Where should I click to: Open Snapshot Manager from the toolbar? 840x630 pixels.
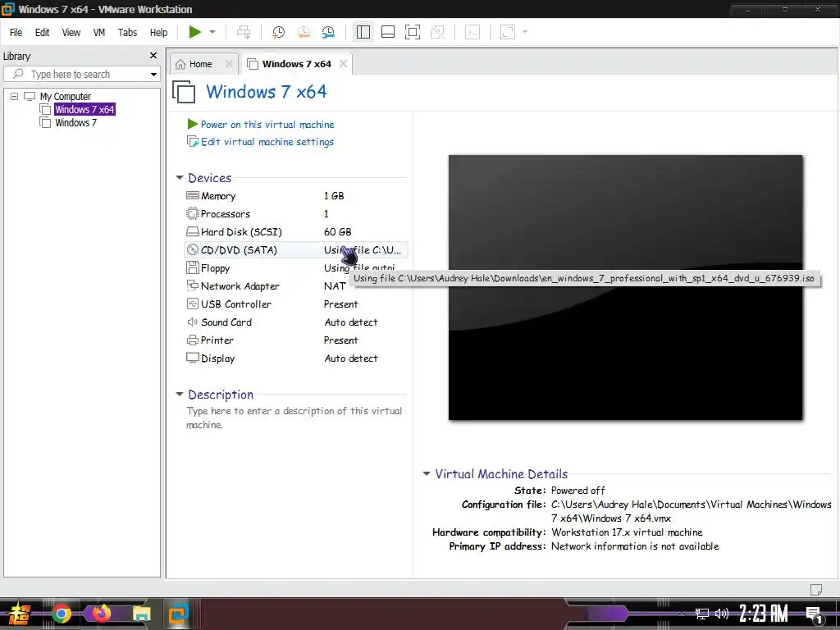tap(328, 32)
